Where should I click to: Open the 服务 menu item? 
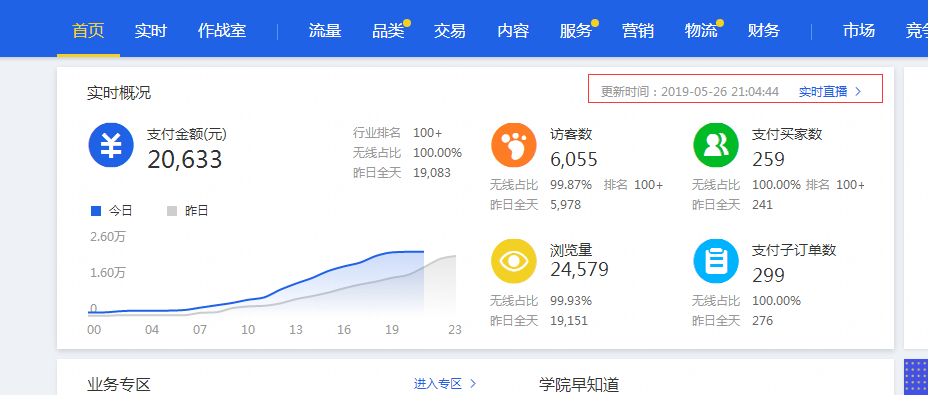pyautogui.click(x=576, y=30)
